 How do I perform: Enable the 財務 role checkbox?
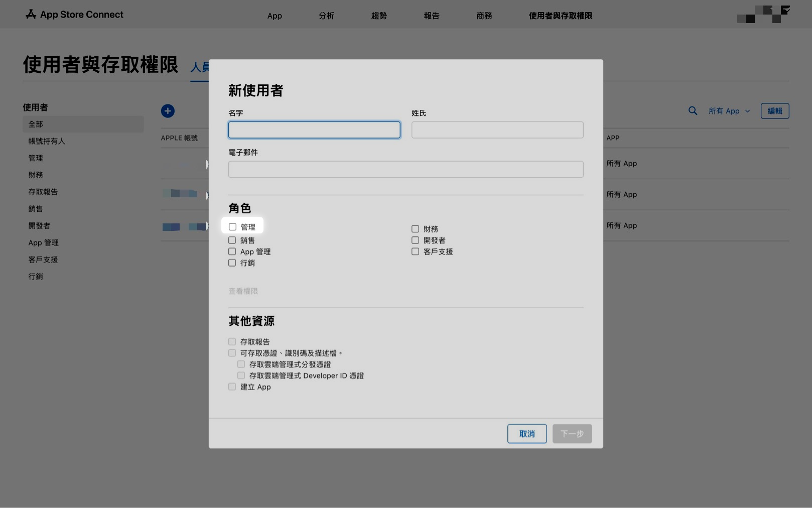[x=415, y=229]
